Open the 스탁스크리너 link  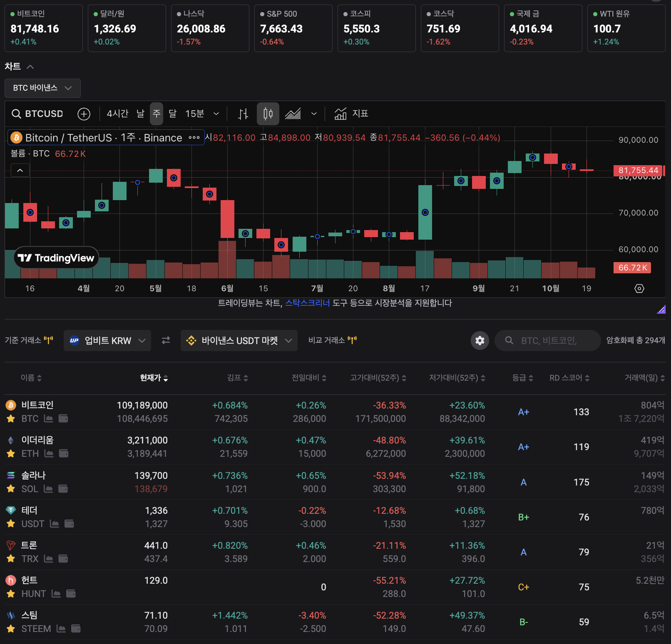click(307, 303)
